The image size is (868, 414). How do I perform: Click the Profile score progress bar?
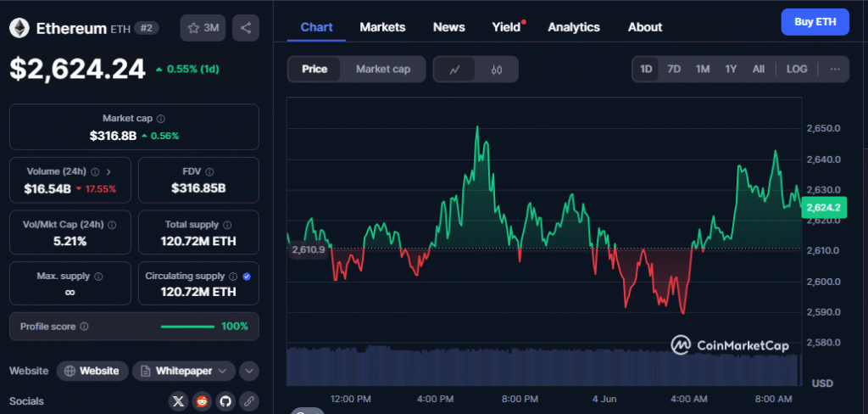[187, 327]
